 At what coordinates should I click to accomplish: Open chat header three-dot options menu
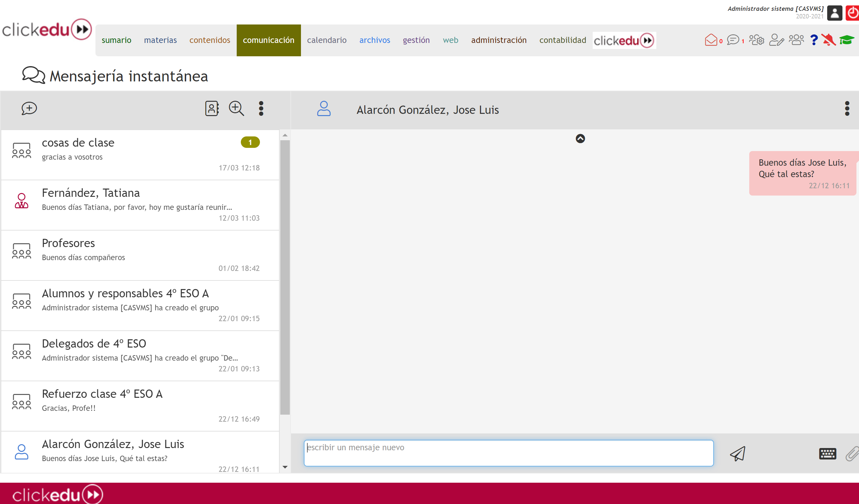(x=847, y=108)
